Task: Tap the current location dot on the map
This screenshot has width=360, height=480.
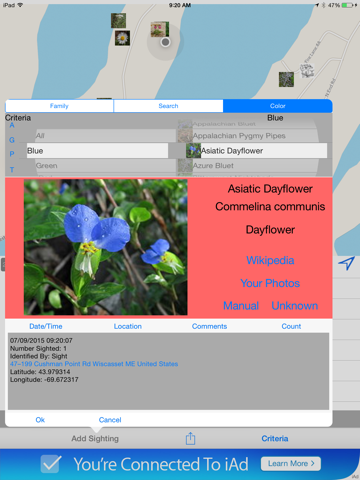Action: pos(165,42)
